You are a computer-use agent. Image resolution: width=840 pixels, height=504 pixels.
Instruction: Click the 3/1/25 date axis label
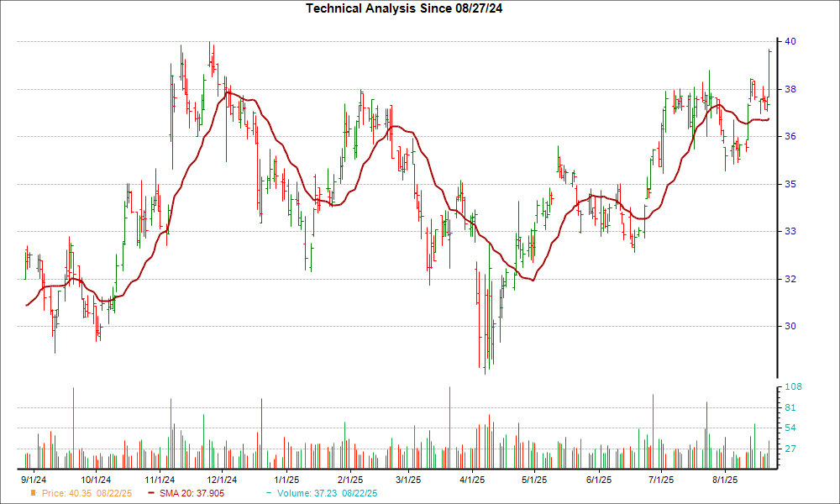click(x=408, y=480)
